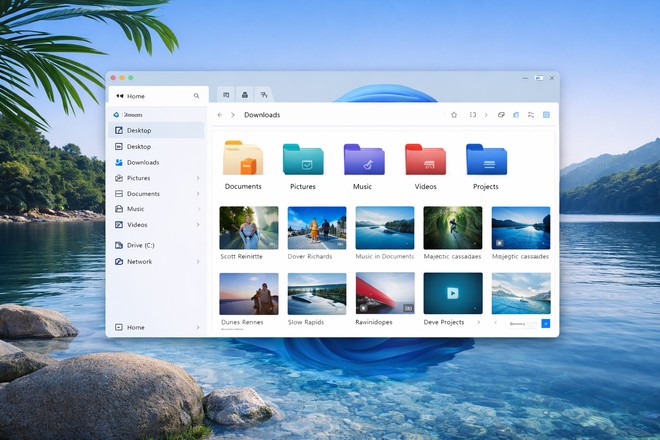Image resolution: width=660 pixels, height=440 pixels.
Task: Select the Scott Reinitte photo thumbnail
Action: point(249,227)
